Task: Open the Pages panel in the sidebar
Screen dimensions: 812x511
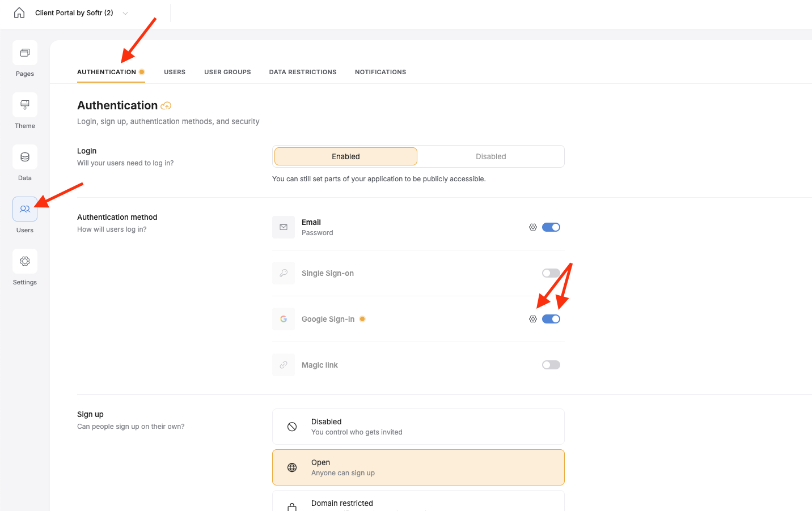Action: (x=24, y=52)
